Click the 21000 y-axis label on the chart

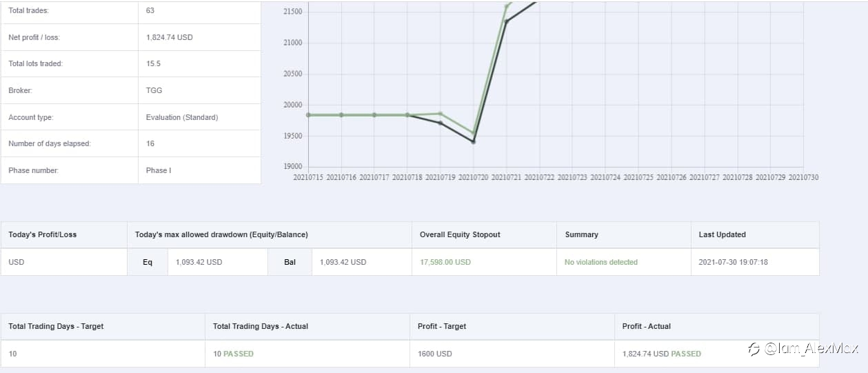[x=293, y=43]
